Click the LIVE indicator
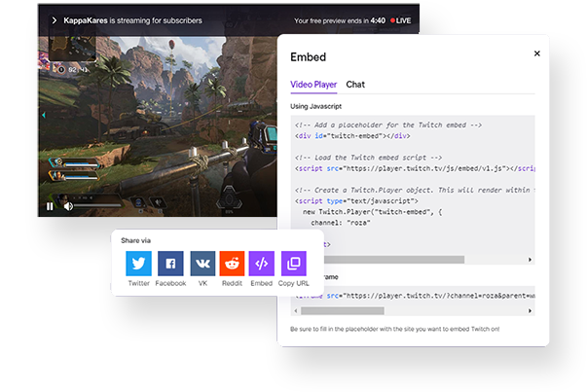Image resolution: width=587 pixels, height=392 pixels. pos(400,19)
